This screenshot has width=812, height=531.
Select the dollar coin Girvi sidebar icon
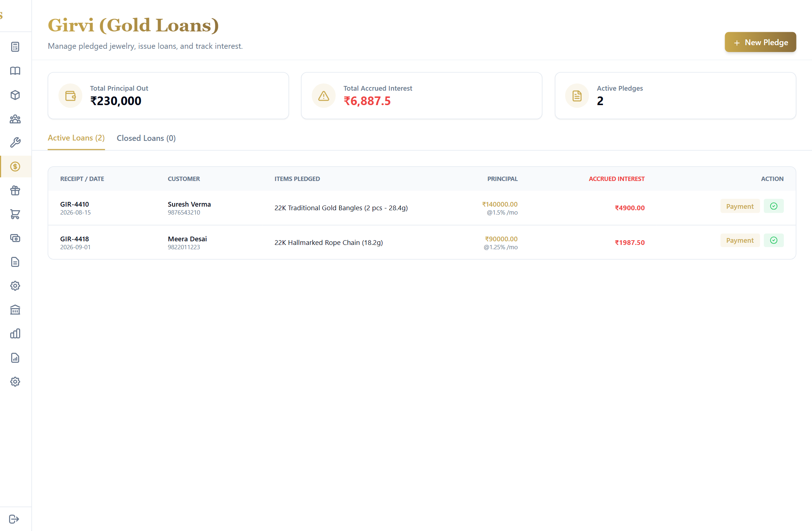click(15, 167)
